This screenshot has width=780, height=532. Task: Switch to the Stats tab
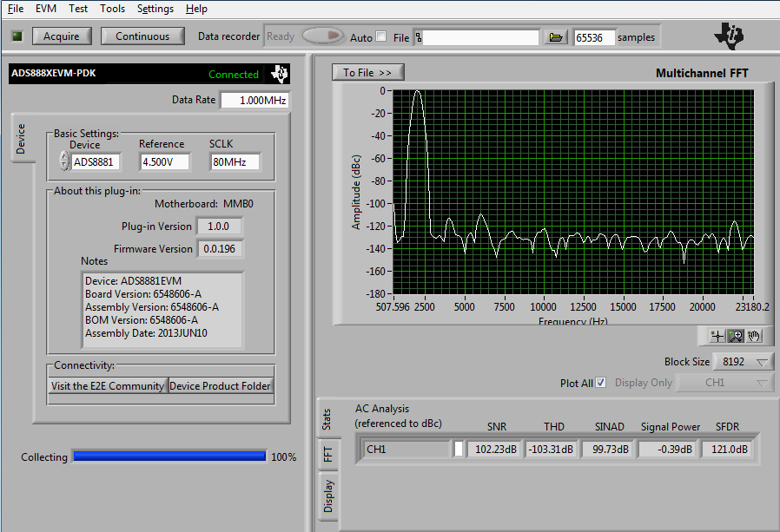pyautogui.click(x=327, y=418)
